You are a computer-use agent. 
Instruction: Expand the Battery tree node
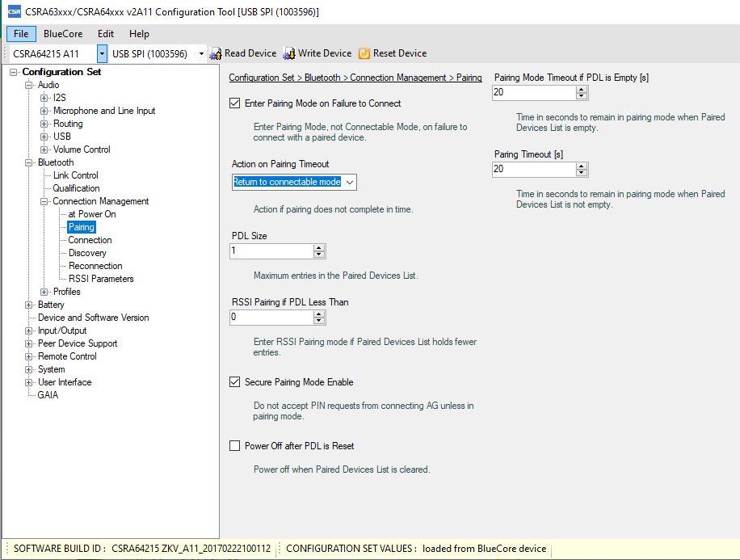click(29, 305)
